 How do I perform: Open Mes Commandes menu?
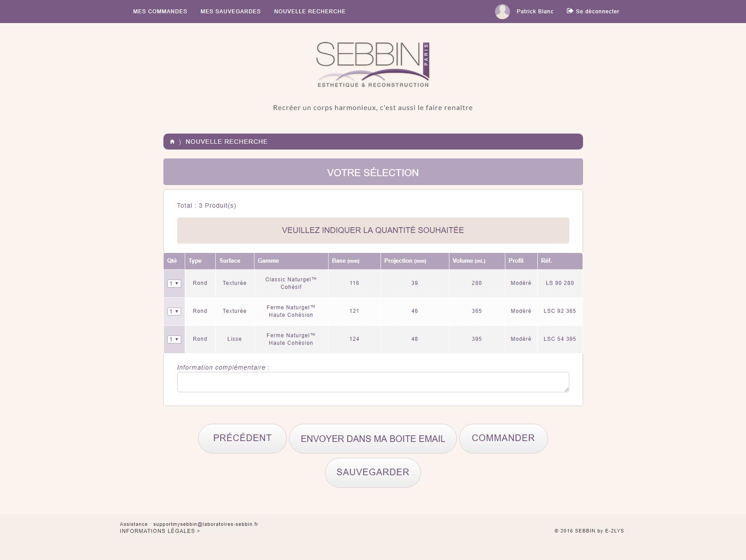click(x=160, y=12)
